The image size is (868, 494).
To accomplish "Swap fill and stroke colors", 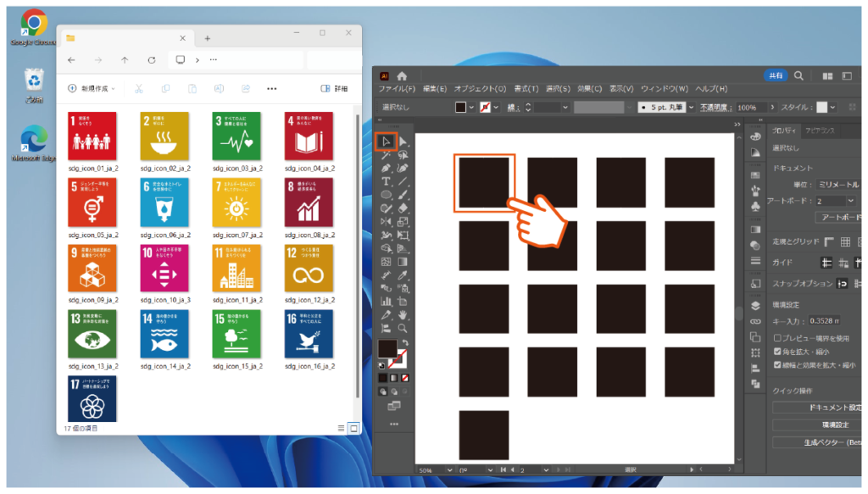I will (404, 343).
